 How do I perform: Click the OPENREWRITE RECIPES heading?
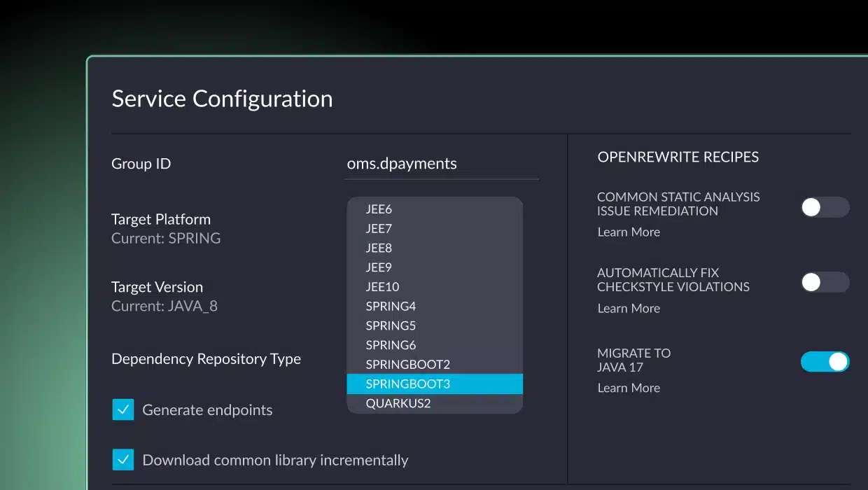678,157
